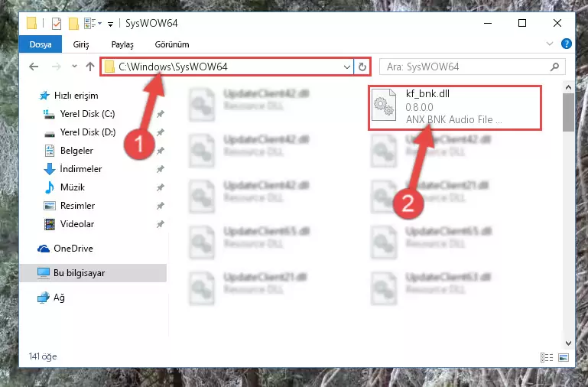Image resolution: width=588 pixels, height=387 pixels.
Task: Select Ağ in the navigation pane
Action: point(59,298)
